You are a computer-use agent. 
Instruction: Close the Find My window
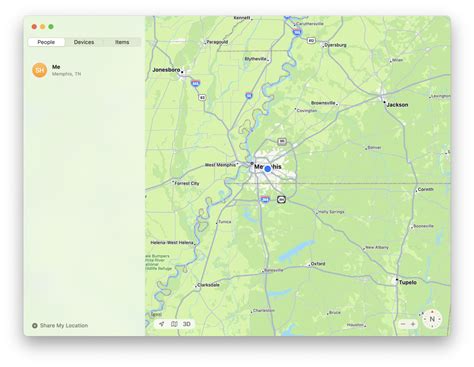(x=34, y=26)
